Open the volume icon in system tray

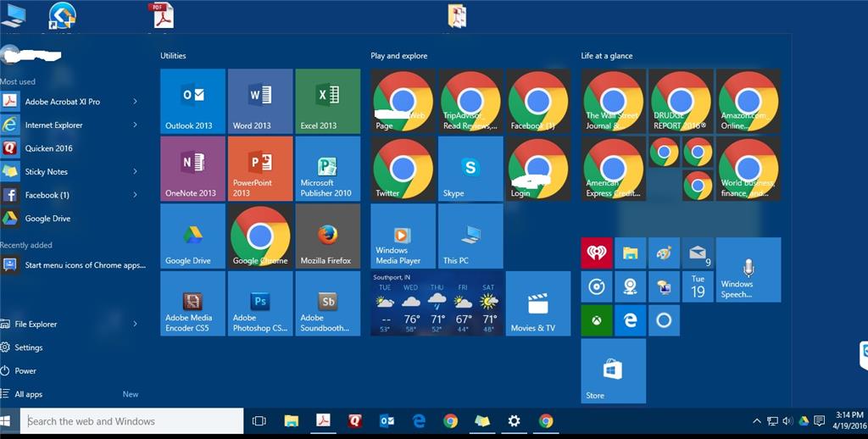coord(787,421)
